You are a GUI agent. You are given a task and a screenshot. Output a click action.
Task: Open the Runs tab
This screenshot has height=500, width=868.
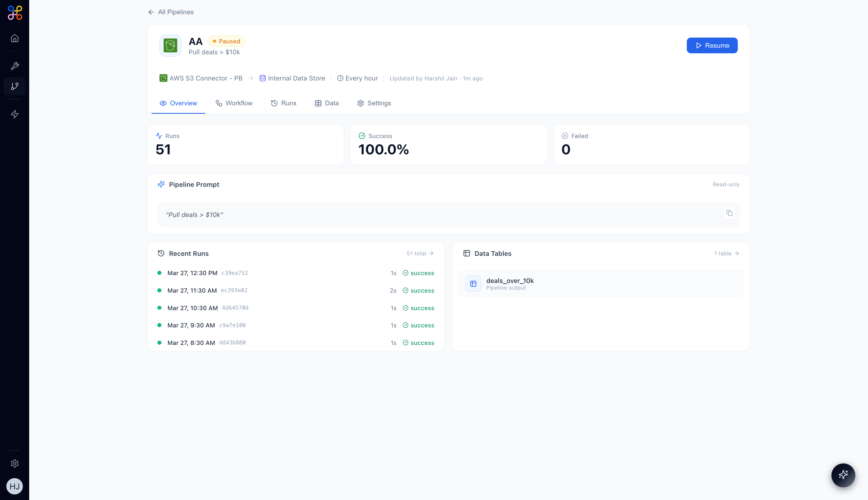tap(283, 103)
